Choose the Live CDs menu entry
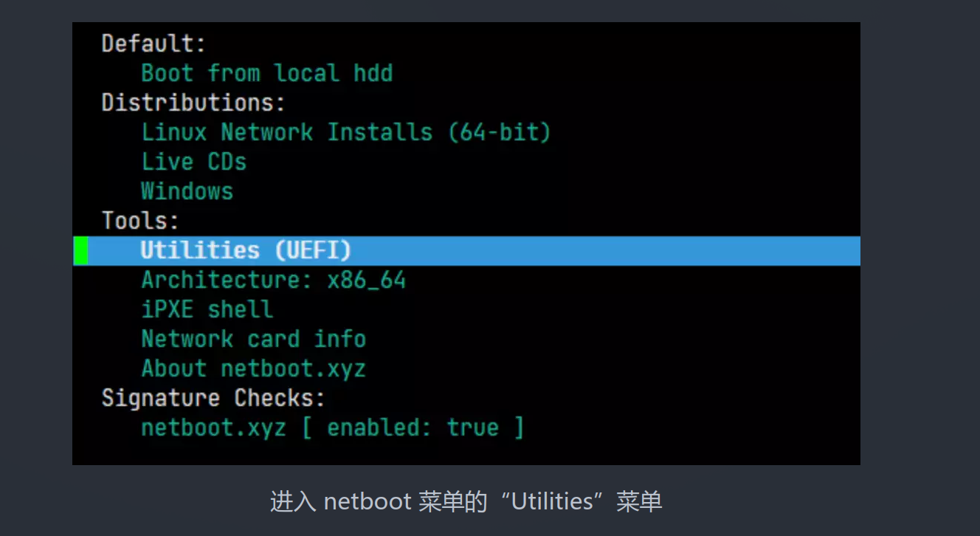 193,162
